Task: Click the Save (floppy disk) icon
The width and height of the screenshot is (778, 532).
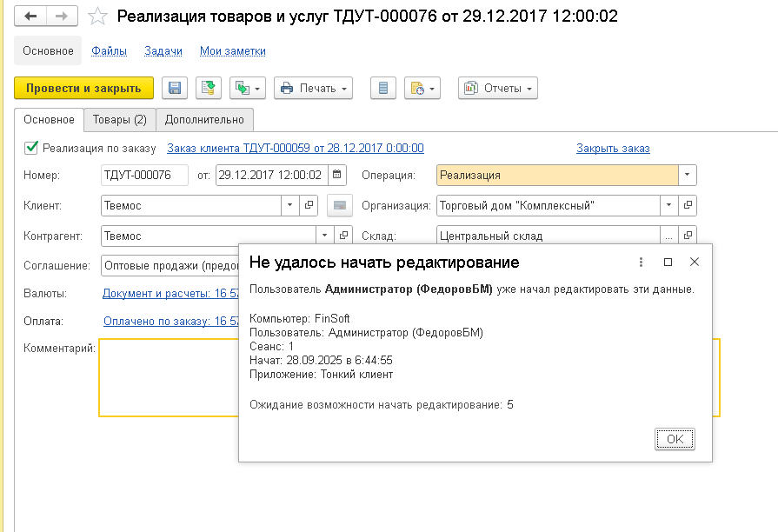Action: click(174, 88)
